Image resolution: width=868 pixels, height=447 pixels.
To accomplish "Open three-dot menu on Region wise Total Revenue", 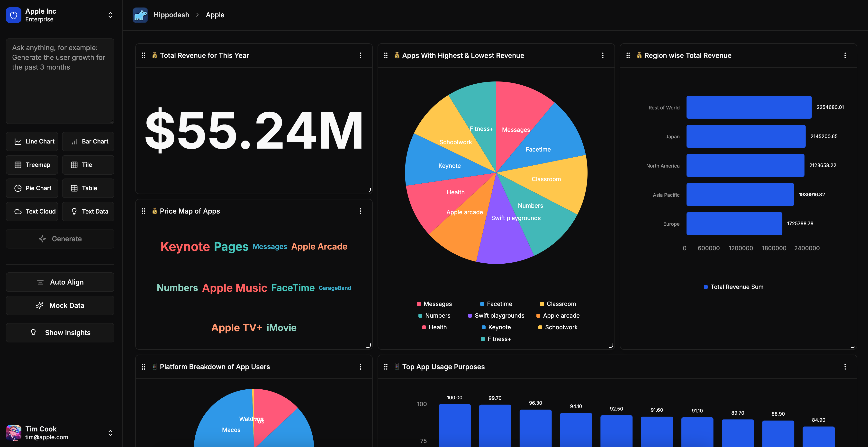I will tap(845, 55).
